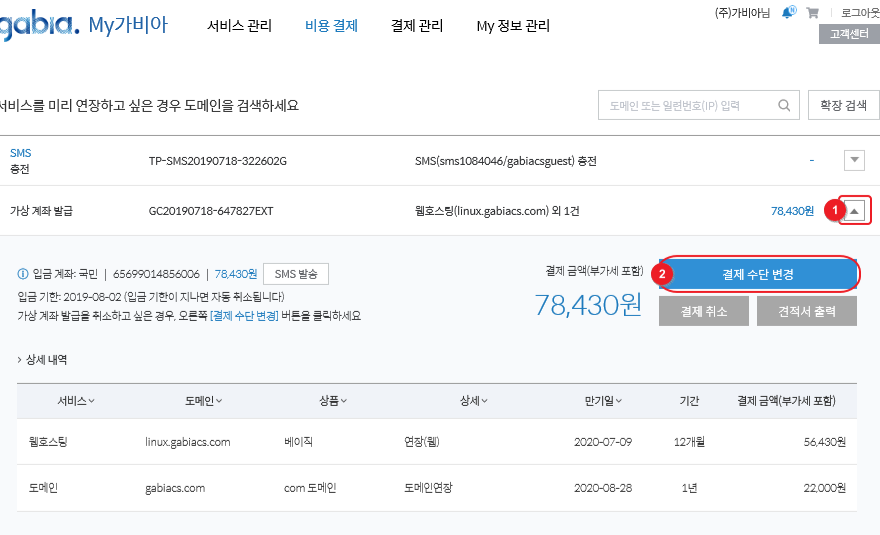This screenshot has height=535, width=880.
Task: Click the 베이직 product cell
Action: pyautogui.click(x=299, y=442)
